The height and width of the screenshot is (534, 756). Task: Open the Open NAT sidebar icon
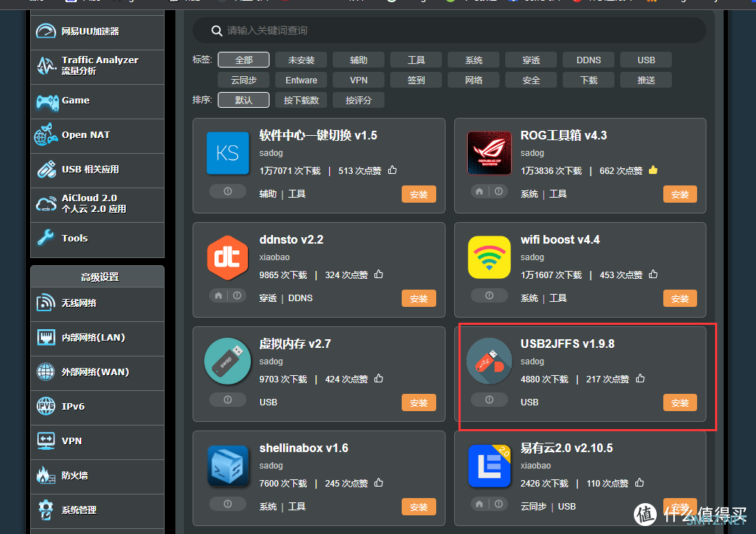[x=46, y=135]
